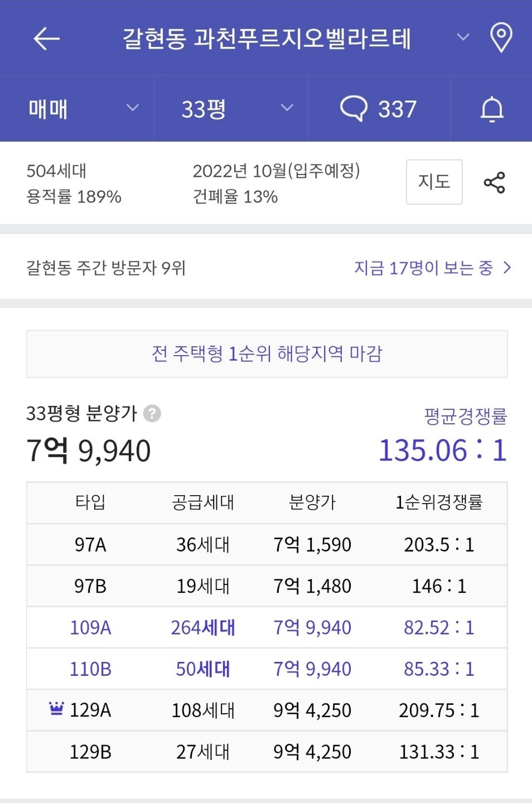Select the 109A type cell

click(90, 627)
